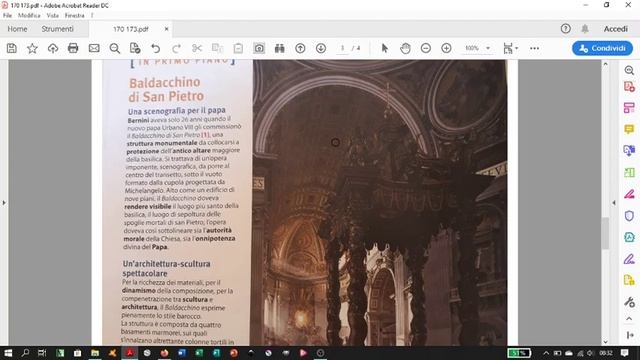Collapse the right tools pane arrow
The width and height of the screenshot is (640, 360).
pos(613,202)
